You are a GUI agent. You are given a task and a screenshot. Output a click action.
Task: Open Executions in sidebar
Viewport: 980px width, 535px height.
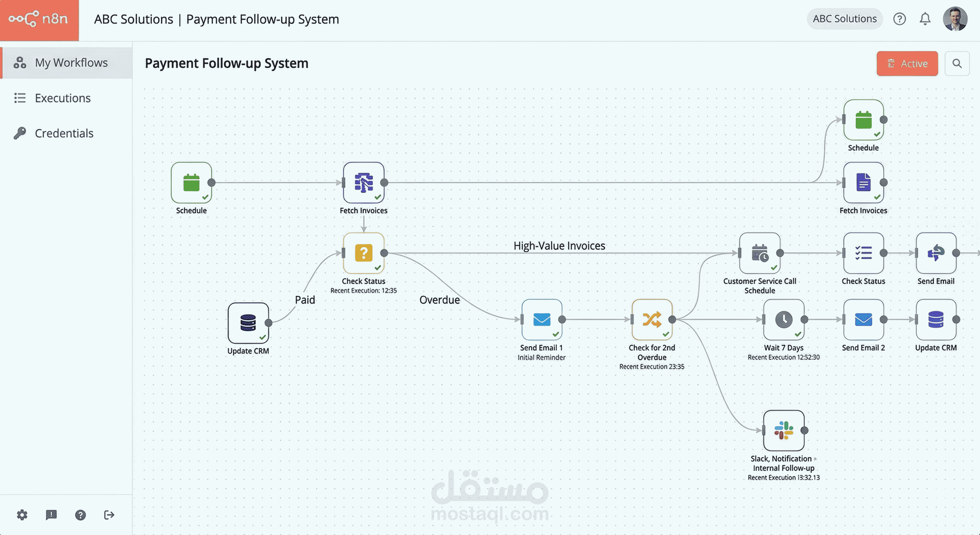(63, 98)
